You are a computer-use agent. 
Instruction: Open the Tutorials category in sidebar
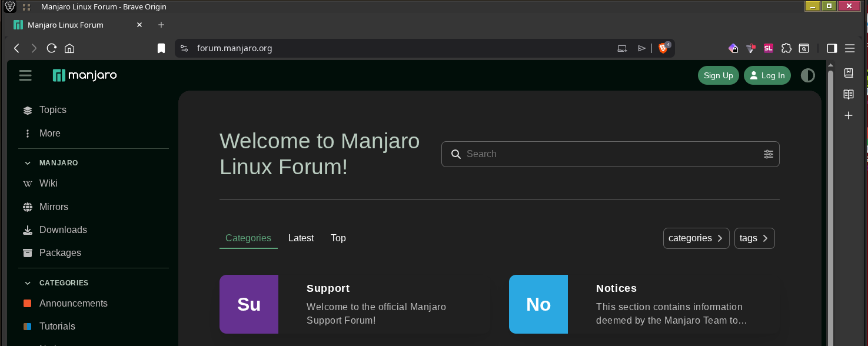[x=57, y=327]
